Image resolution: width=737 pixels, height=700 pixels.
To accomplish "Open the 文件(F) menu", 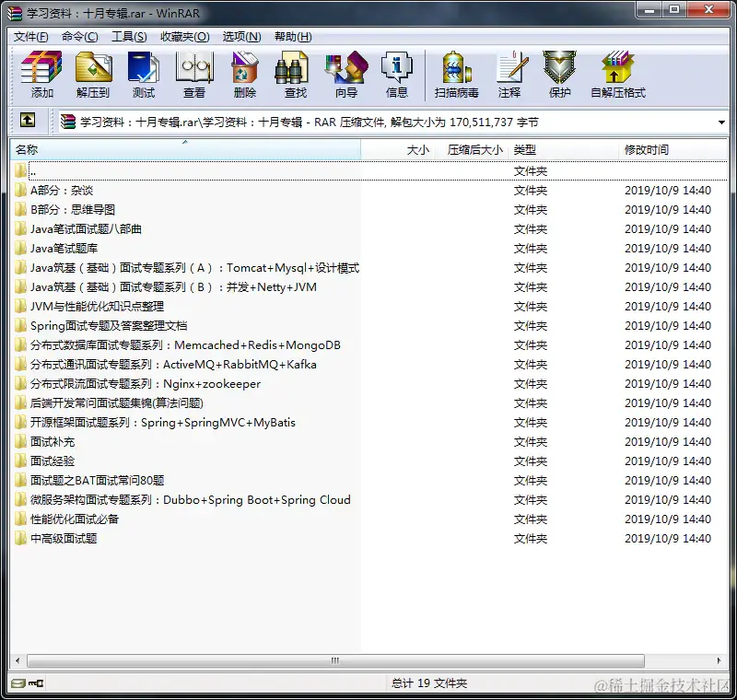I will pos(30,37).
